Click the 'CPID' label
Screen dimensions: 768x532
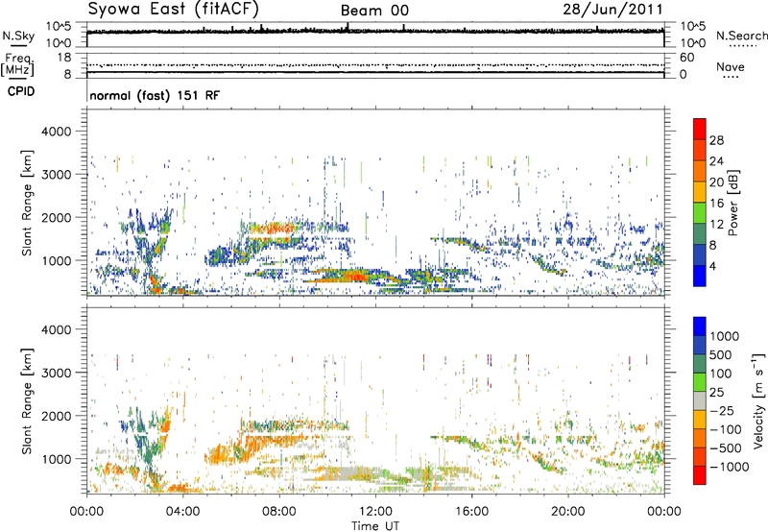click(21, 91)
